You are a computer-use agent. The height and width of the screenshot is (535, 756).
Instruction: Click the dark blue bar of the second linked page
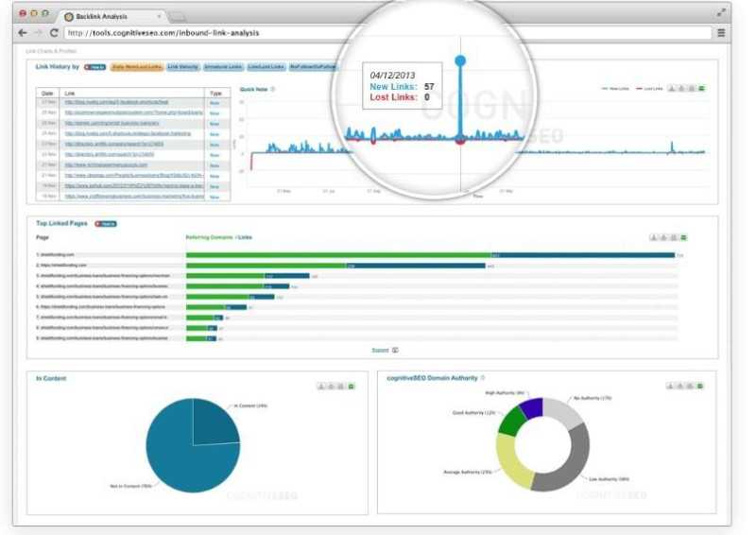tap(416, 266)
